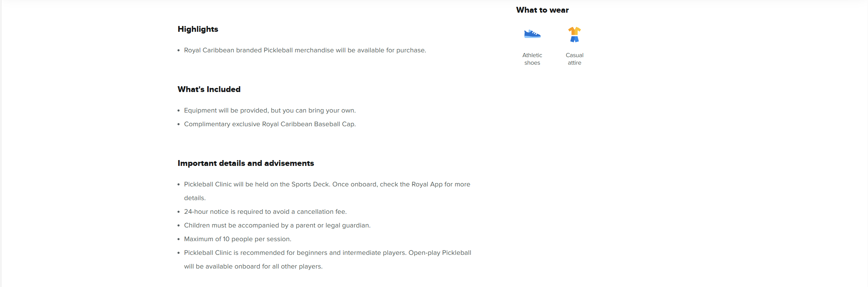Click the Equipment will be provided bullet
Image resolution: width=868 pixels, height=287 pixels.
point(270,110)
